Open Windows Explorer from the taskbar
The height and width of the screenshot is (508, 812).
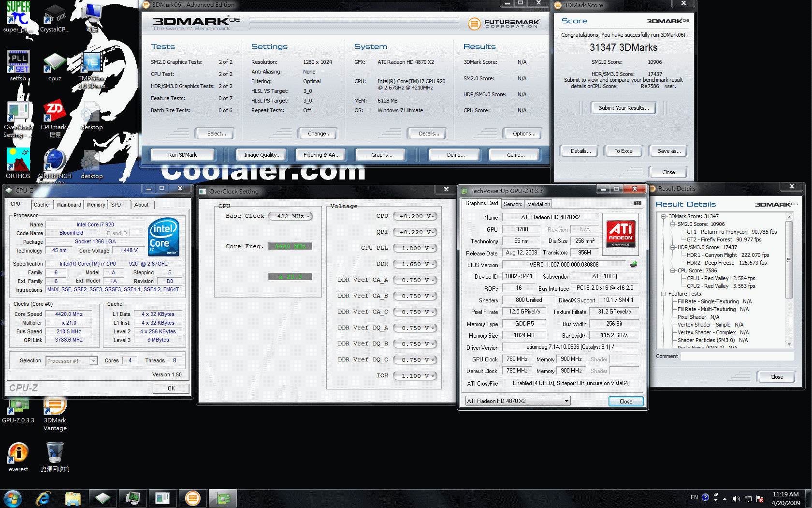(x=72, y=498)
